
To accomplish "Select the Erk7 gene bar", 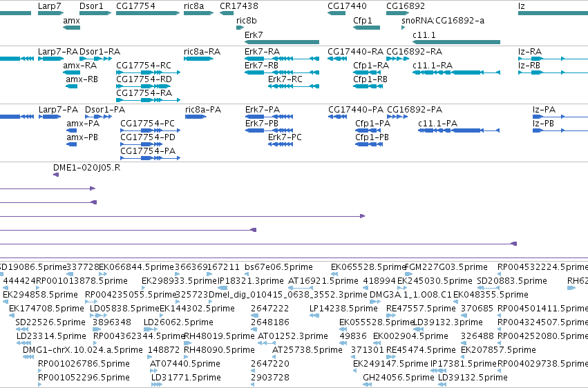I will coord(282,42).
